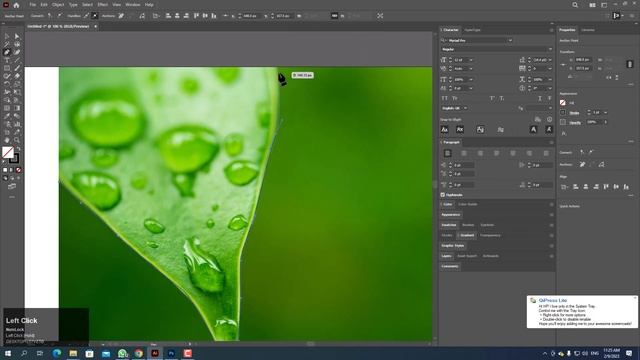The height and width of the screenshot is (360, 640).
Task: Open the Window menu
Action: click(x=133, y=5)
